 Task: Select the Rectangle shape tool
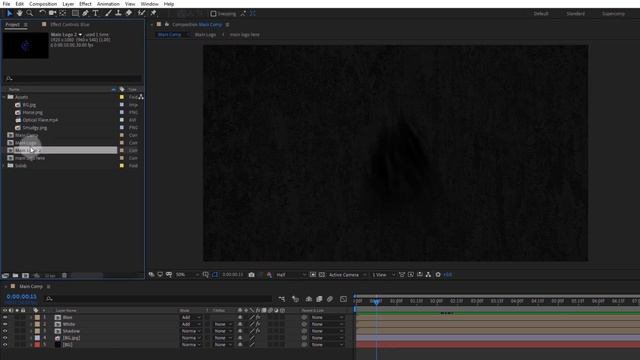(x=75, y=13)
